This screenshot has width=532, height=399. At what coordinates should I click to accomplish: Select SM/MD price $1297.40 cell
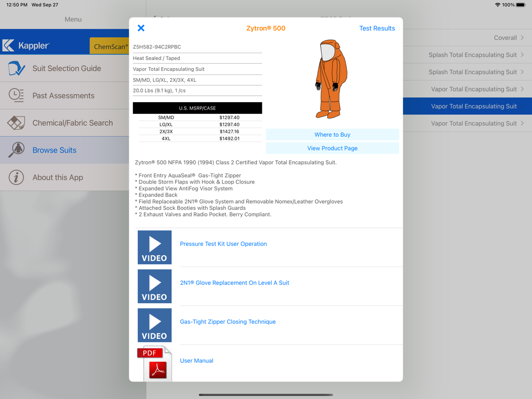coord(229,118)
